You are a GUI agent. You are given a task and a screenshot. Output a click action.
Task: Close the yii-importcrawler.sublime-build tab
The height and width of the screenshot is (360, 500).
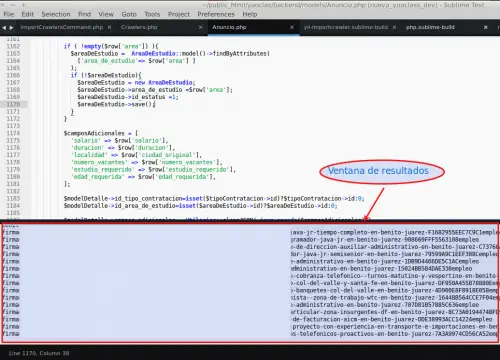click(x=394, y=27)
